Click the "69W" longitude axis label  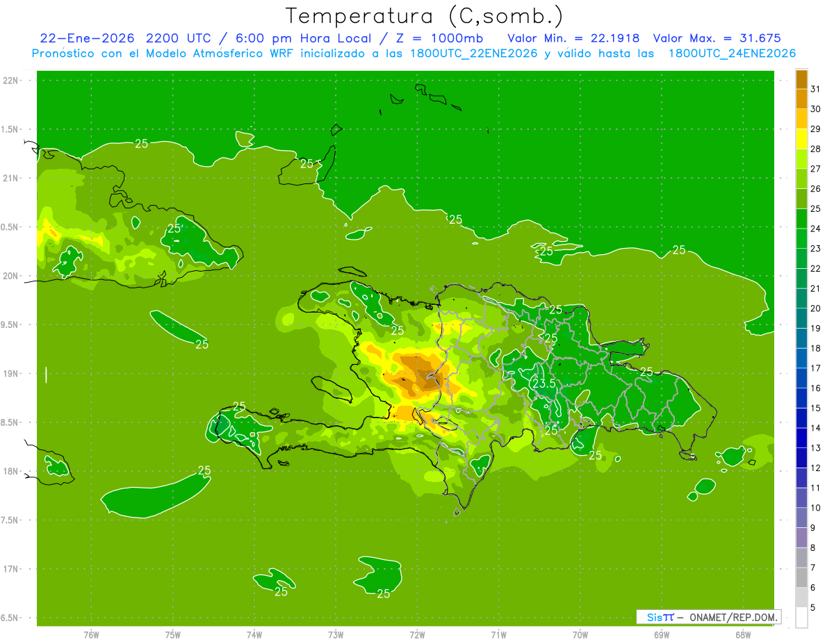662,634
